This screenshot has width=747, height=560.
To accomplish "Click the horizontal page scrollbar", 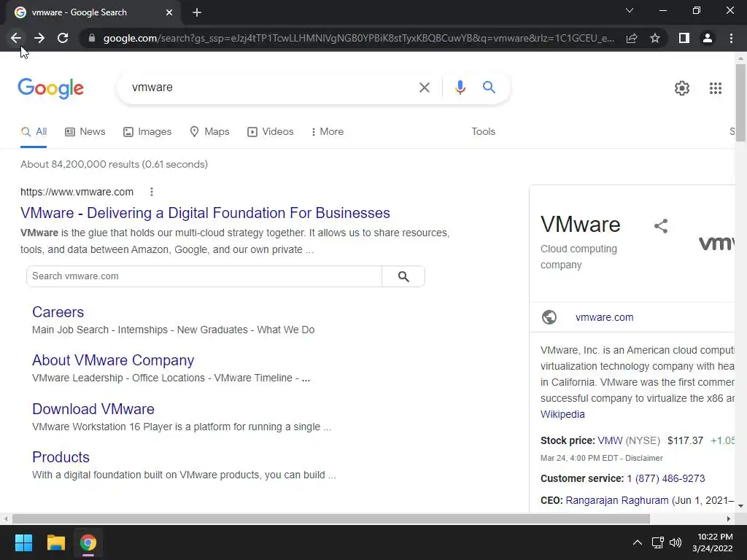I will (331, 518).
